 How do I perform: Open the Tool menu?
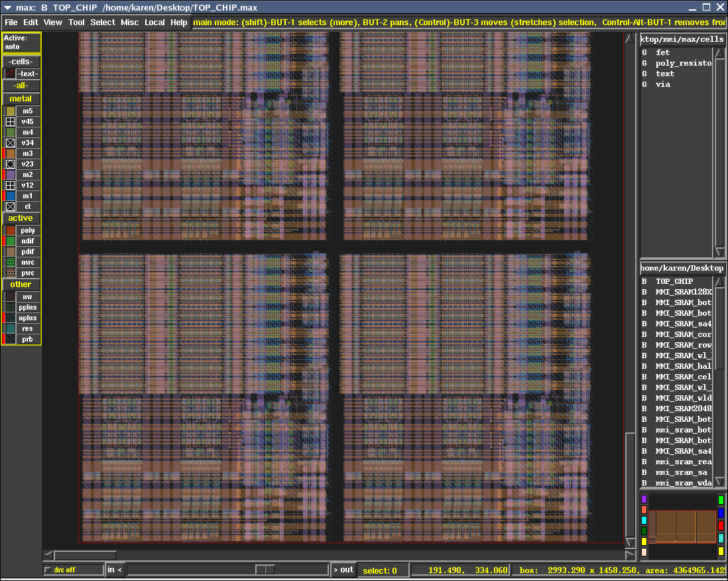point(76,23)
